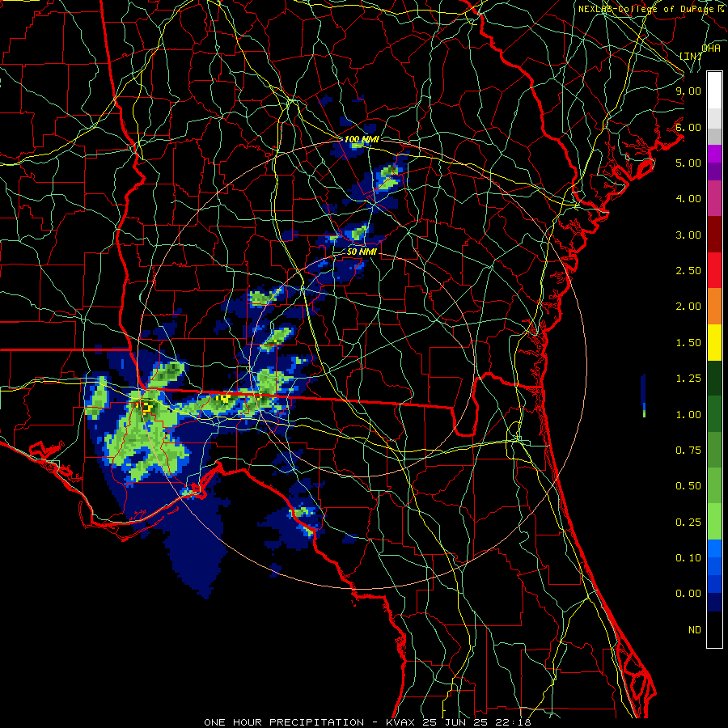This screenshot has width=728, height=728.
Task: Pick the navy swatch in the color scale
Action: pos(714,603)
